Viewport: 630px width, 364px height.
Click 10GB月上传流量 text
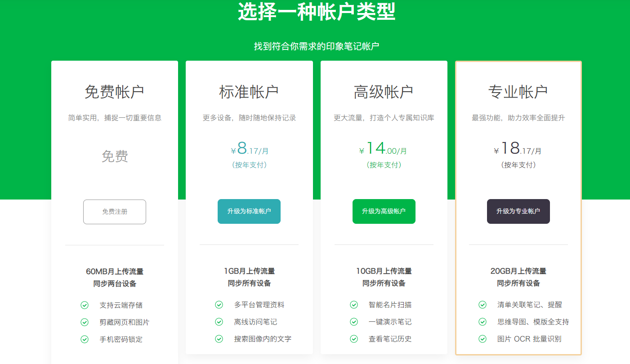[384, 271]
